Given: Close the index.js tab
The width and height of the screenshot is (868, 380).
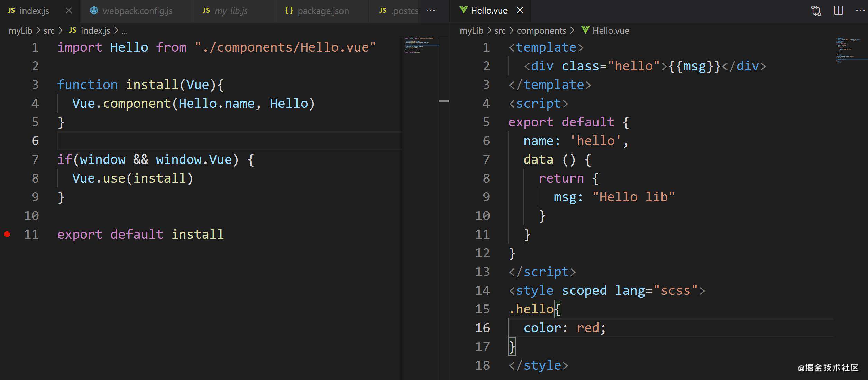Looking at the screenshot, I should click(x=69, y=11).
